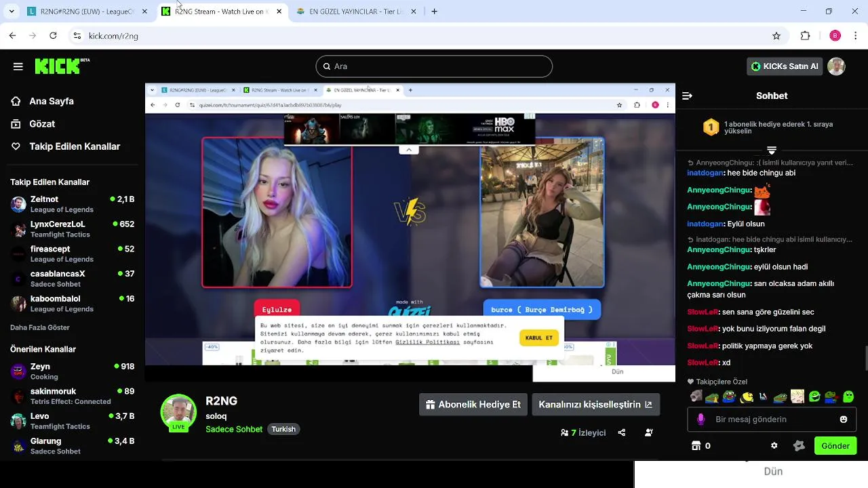The image size is (868, 488).
Task: Click the Gönder send button
Action: click(835, 446)
